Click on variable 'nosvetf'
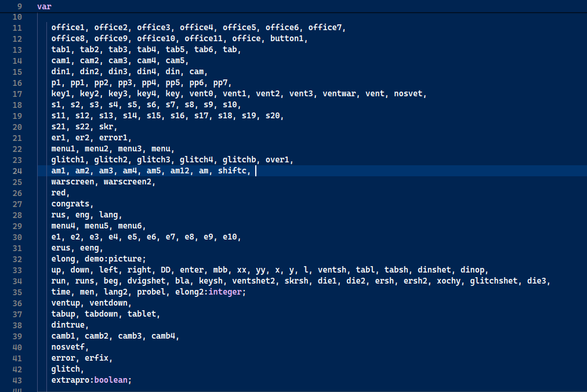 (x=68, y=347)
